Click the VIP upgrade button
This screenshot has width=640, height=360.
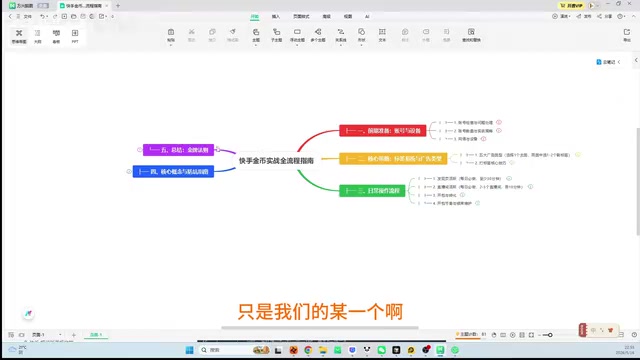point(571,6)
